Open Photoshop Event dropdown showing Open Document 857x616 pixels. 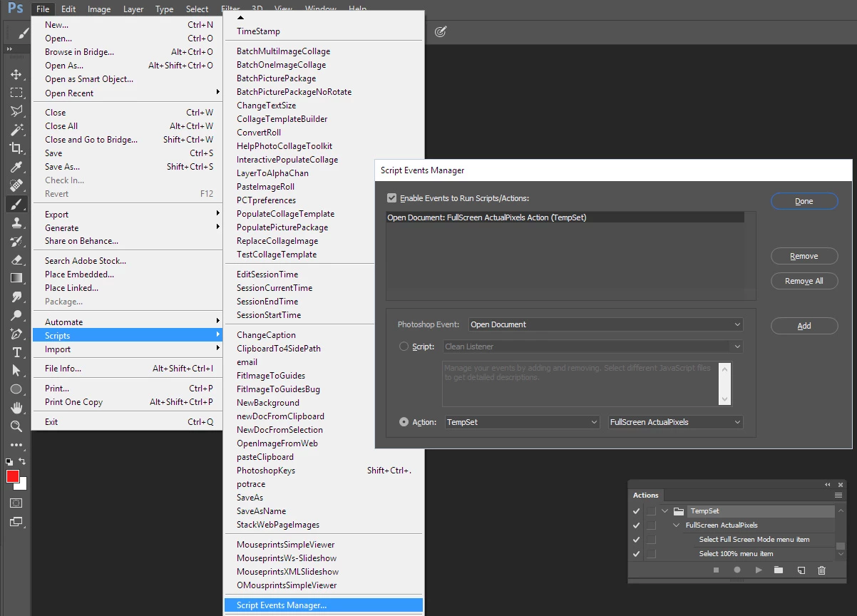606,324
